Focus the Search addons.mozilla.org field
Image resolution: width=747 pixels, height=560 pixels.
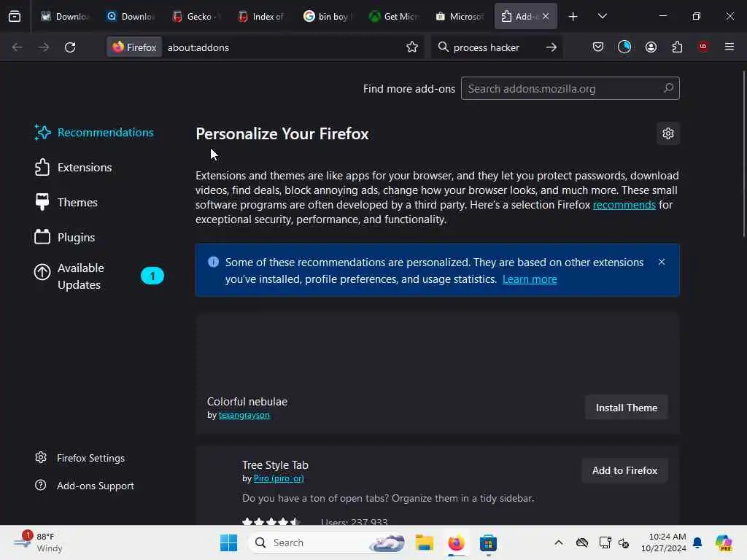coord(570,88)
